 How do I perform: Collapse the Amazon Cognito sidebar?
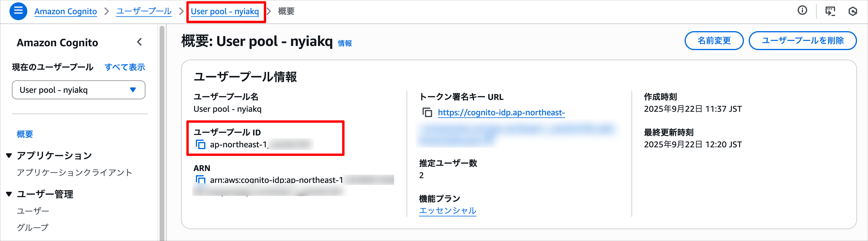[x=140, y=42]
